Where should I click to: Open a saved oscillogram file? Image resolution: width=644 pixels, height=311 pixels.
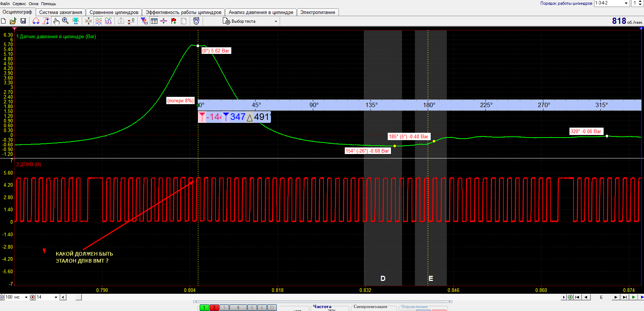click(x=13, y=21)
